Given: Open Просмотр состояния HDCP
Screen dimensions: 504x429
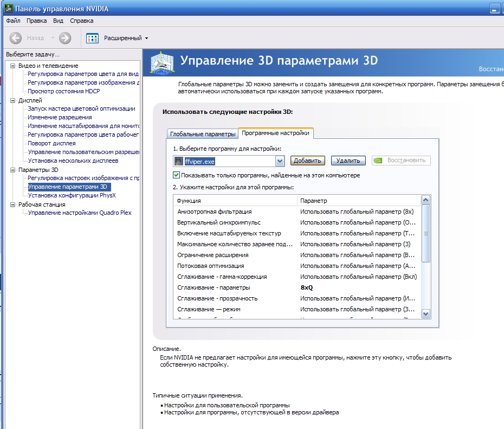Looking at the screenshot, I should tap(63, 91).
